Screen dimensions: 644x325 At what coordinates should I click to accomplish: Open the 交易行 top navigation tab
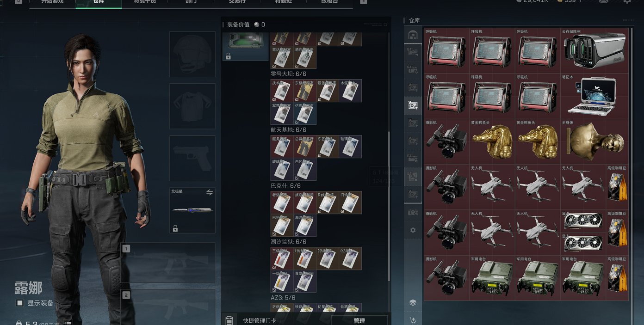click(x=237, y=2)
